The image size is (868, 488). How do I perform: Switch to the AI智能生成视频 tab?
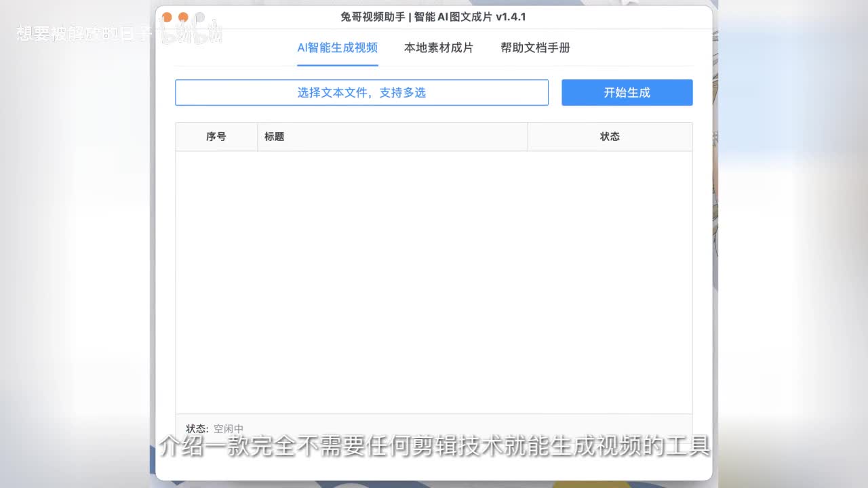pos(337,48)
